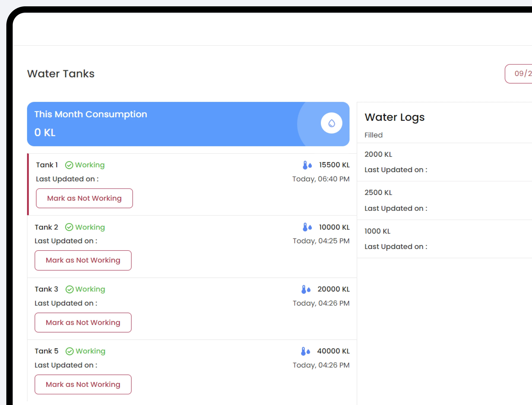Viewport: 532px width, 405px height.
Task: Click the 20000 KL capacity value
Action: 333,289
